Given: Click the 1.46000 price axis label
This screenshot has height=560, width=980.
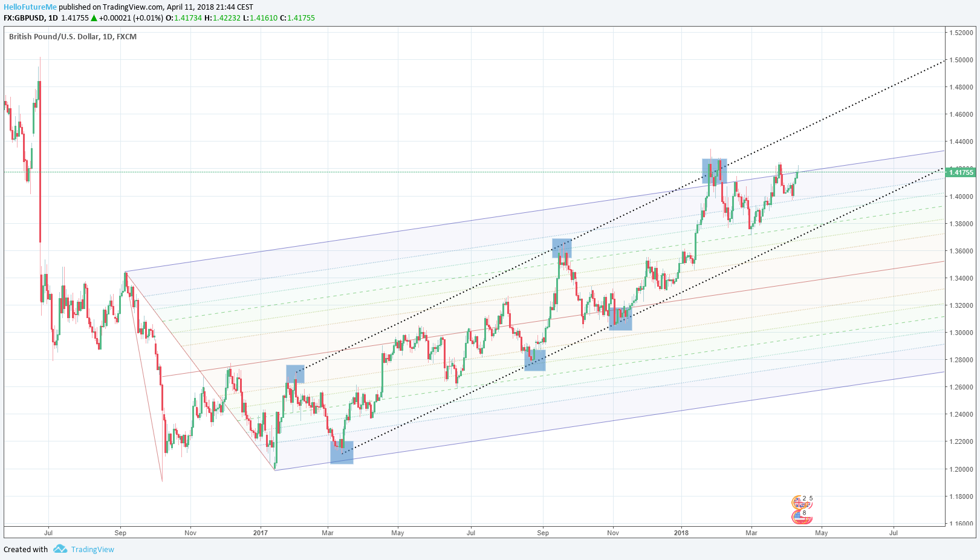Looking at the screenshot, I should coord(961,114).
